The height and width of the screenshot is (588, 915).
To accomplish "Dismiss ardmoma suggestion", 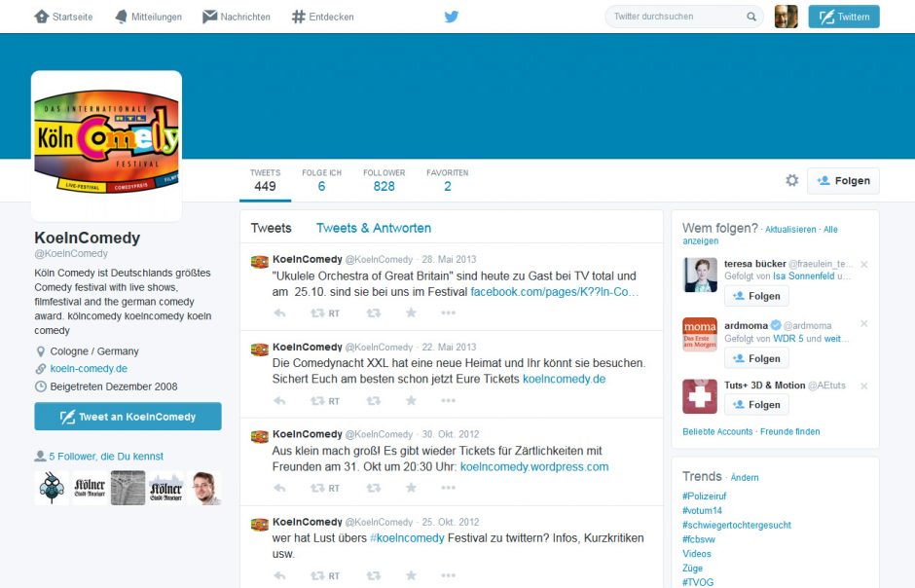I will click(864, 324).
